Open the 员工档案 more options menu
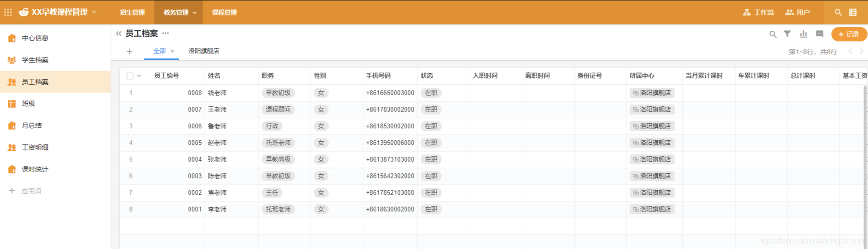The height and width of the screenshot is (249, 868). (x=165, y=33)
